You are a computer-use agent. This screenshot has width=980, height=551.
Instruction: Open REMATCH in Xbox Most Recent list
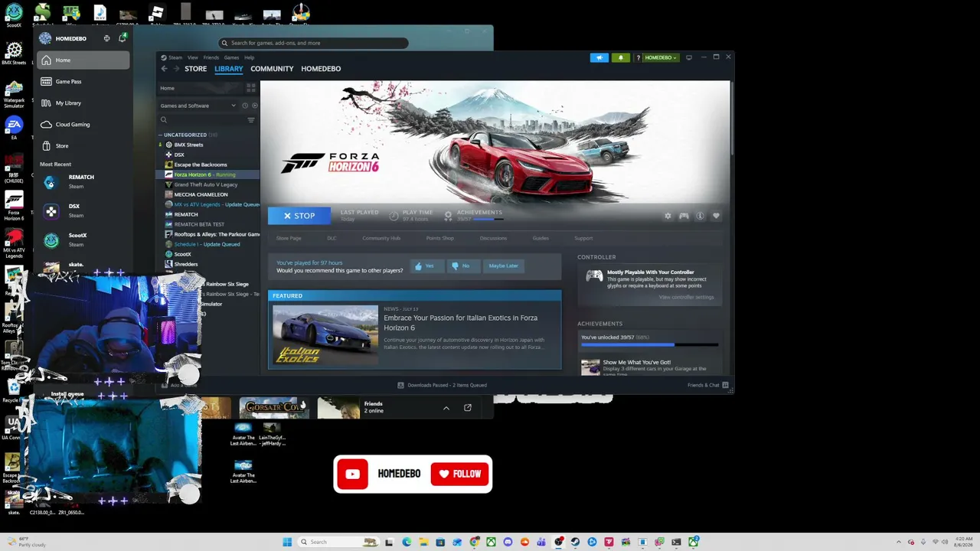[x=83, y=181]
